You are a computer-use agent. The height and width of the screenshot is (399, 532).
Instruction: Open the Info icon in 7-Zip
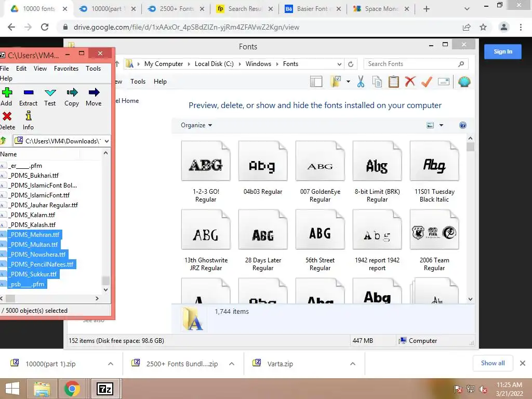click(x=29, y=116)
